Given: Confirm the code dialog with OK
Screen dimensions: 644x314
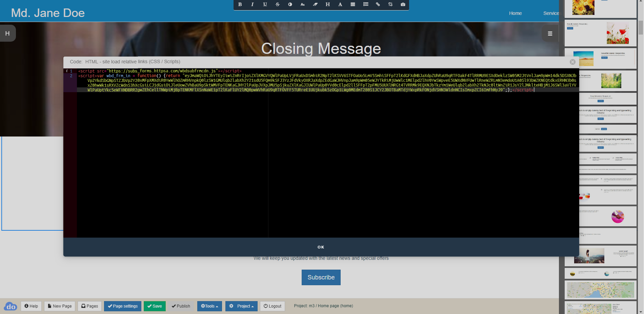Looking at the screenshot, I should click(x=321, y=247).
